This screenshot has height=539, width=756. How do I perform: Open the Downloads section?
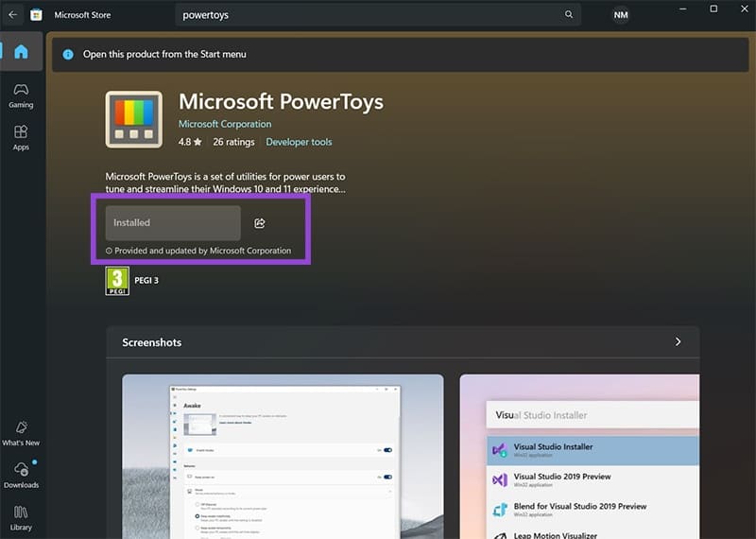pyautogui.click(x=21, y=475)
